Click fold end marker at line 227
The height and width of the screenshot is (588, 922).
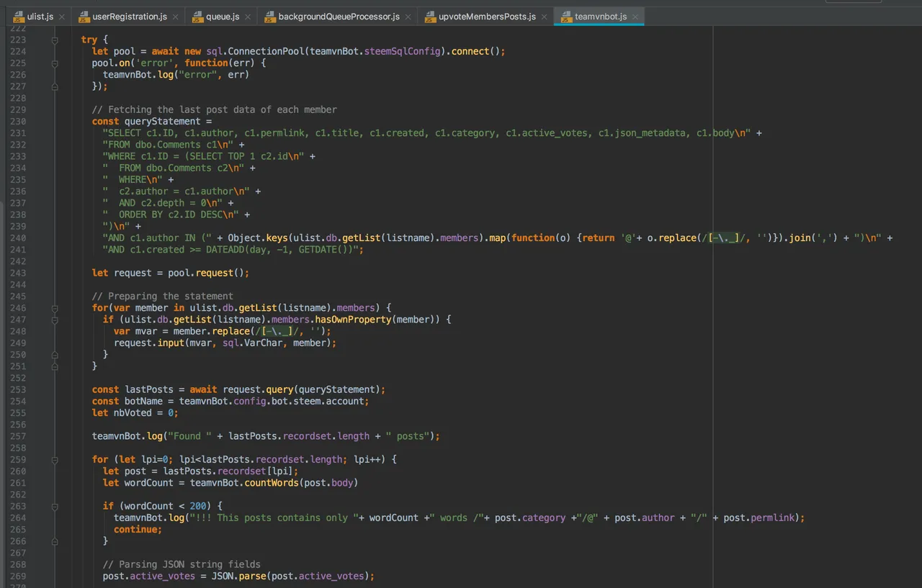tap(55, 86)
